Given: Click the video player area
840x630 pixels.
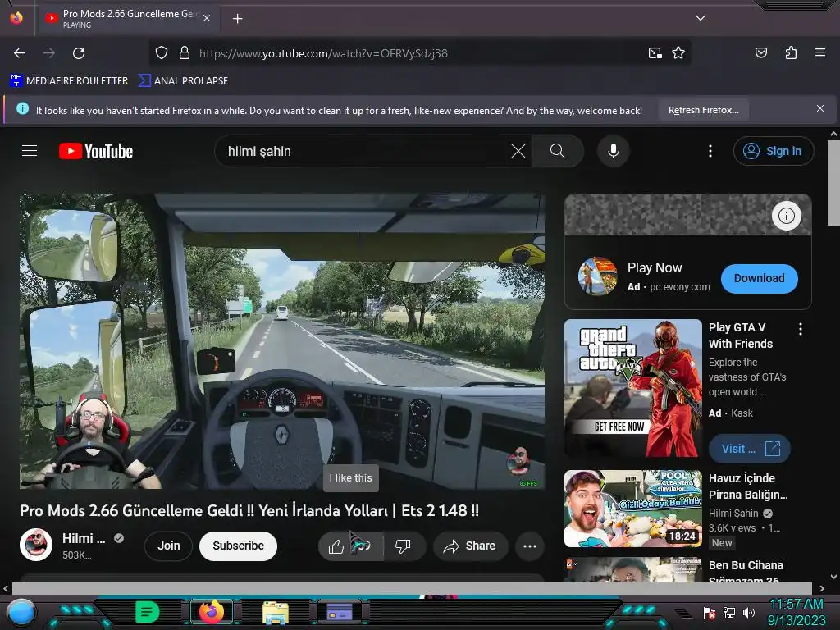Looking at the screenshot, I should tap(282, 340).
